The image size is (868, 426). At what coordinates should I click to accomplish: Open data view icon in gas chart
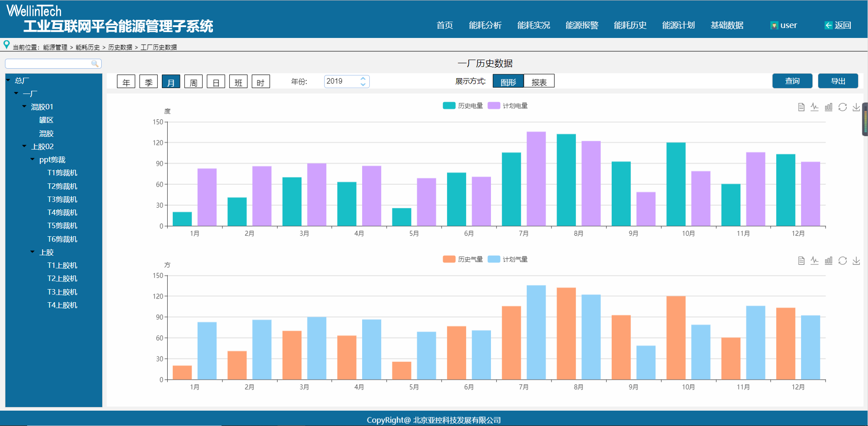(x=801, y=261)
